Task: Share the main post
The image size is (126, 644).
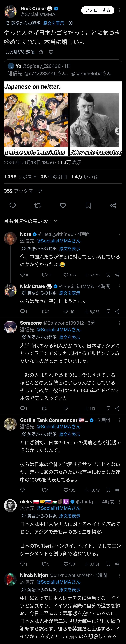Action: [x=113, y=205]
